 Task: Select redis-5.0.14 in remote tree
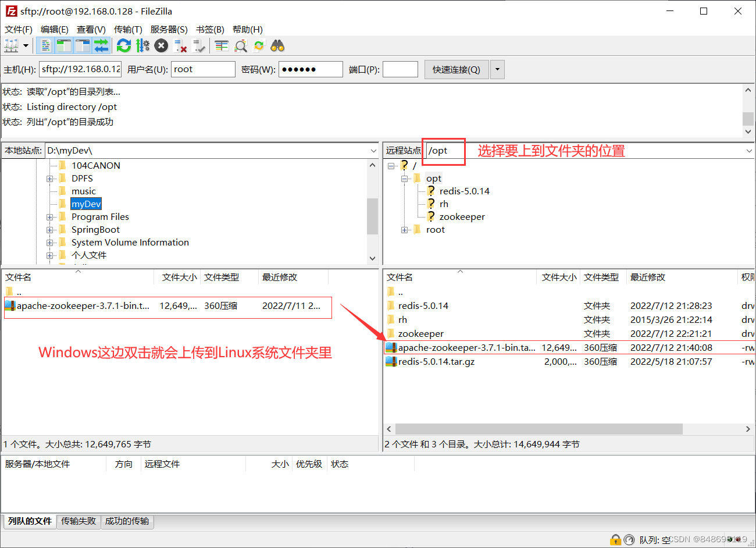[464, 191]
